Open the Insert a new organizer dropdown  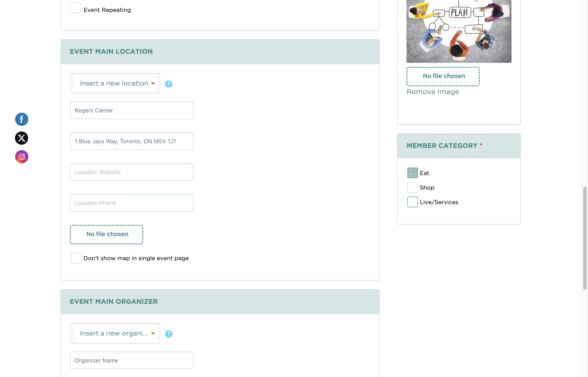click(x=115, y=333)
